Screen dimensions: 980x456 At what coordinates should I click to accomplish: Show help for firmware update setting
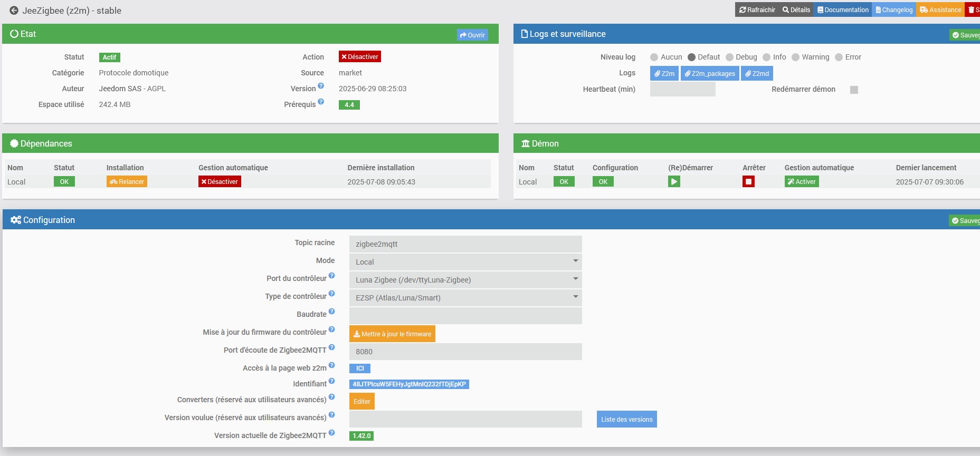(x=332, y=329)
